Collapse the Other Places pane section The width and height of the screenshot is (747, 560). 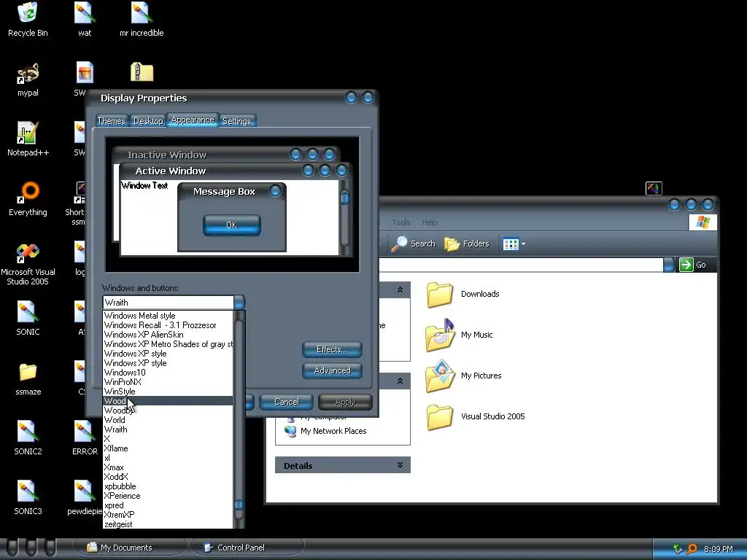click(x=400, y=381)
